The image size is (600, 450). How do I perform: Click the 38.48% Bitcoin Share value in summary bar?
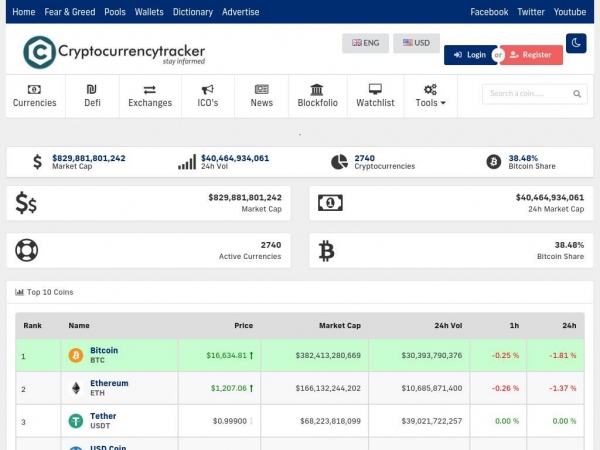click(x=523, y=158)
